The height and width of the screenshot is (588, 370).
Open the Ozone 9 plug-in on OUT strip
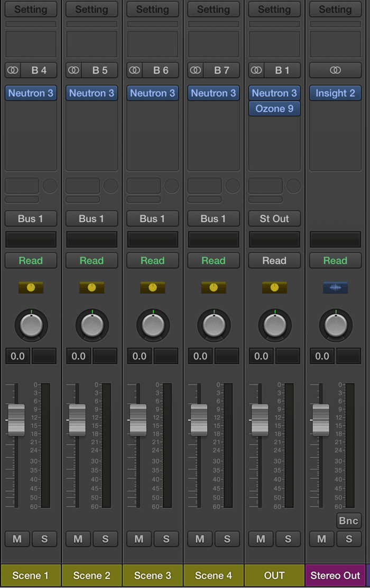click(x=274, y=108)
